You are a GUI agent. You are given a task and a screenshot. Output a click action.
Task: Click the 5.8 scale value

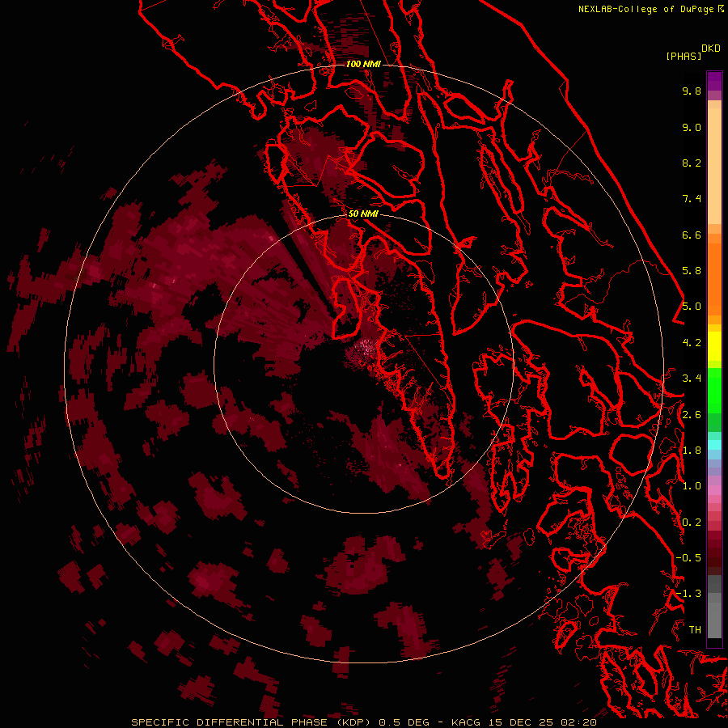click(692, 270)
